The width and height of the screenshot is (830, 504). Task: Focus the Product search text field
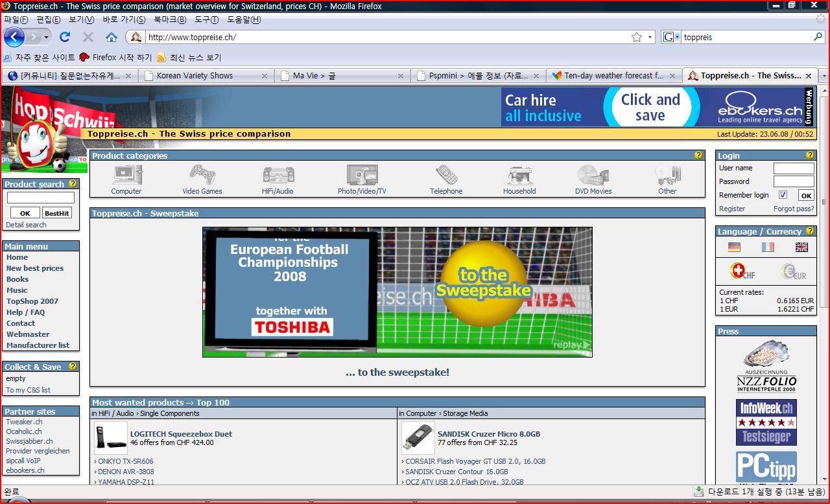[x=41, y=198]
